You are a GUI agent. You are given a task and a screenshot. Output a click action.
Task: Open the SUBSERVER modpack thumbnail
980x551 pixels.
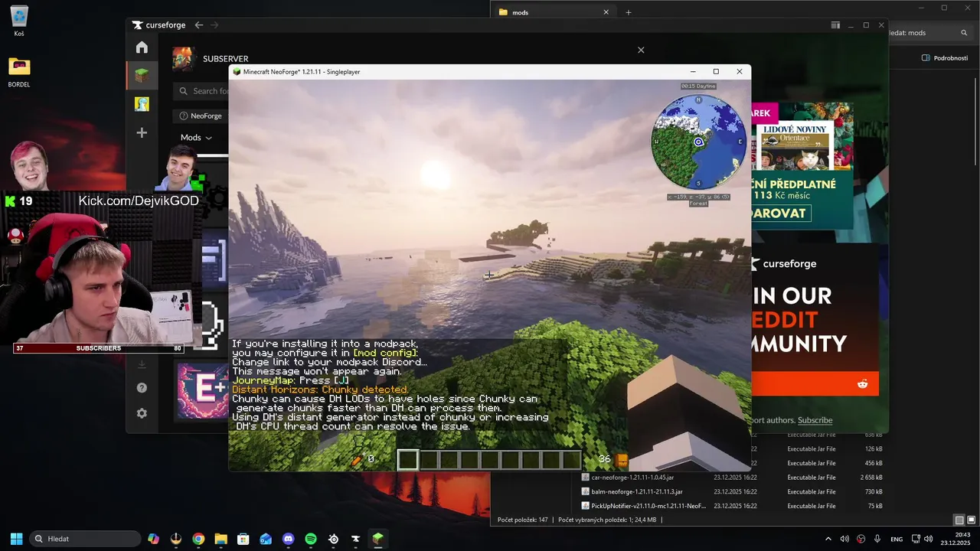pyautogui.click(x=184, y=59)
